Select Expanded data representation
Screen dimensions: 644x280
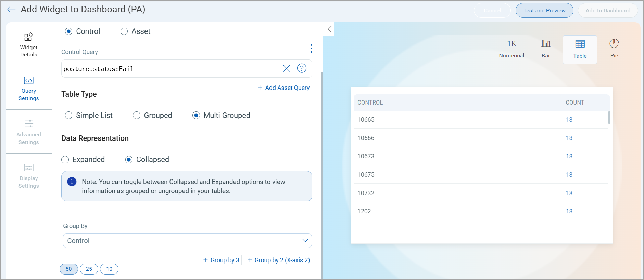pyautogui.click(x=65, y=160)
